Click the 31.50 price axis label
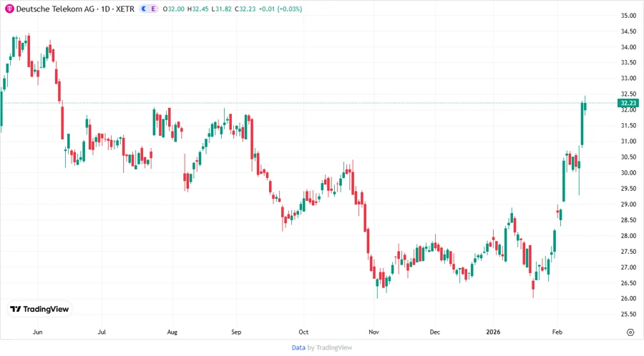Screen dimensions: 644x356 (628, 126)
